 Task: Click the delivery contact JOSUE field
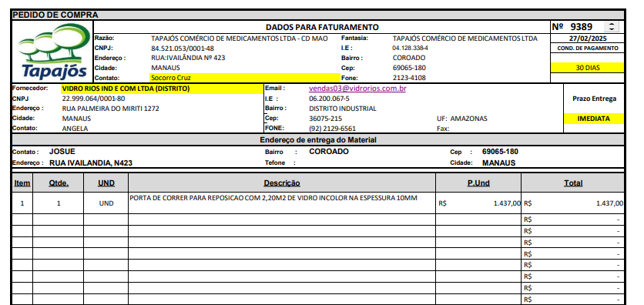pyautogui.click(x=62, y=152)
